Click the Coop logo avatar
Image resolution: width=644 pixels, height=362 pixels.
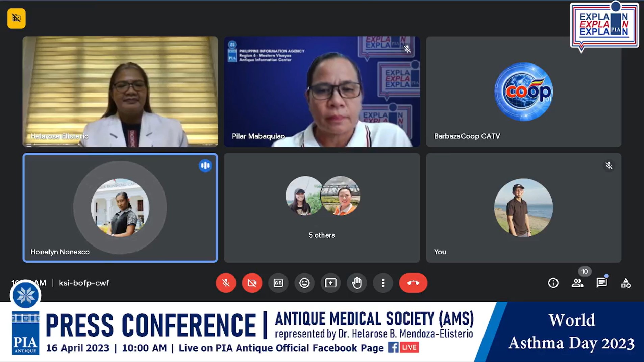[524, 92]
